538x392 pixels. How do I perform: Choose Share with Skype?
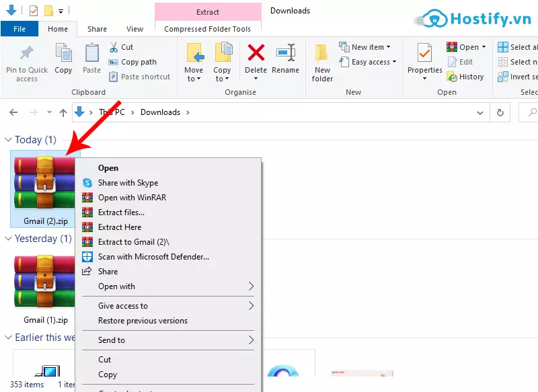coord(168,183)
